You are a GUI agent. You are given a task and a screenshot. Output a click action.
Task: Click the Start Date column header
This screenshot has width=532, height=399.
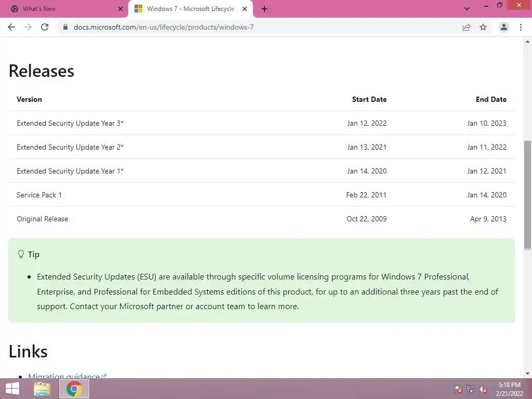tap(369, 99)
